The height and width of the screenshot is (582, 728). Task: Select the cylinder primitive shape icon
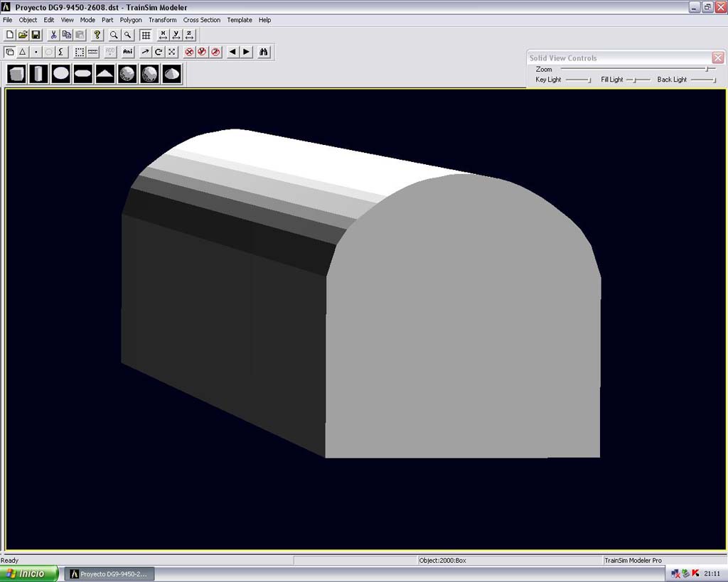click(x=38, y=73)
